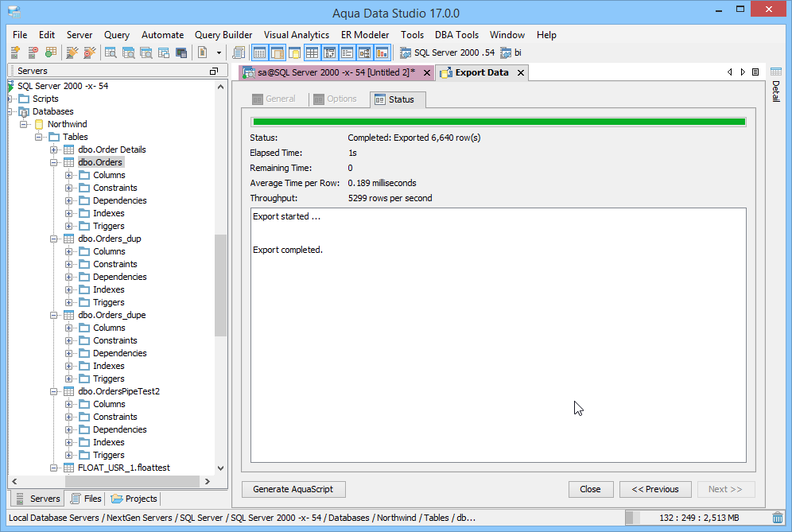Maximize the Servers panel using its restore icon
The width and height of the screenshot is (792, 532).
click(x=214, y=72)
